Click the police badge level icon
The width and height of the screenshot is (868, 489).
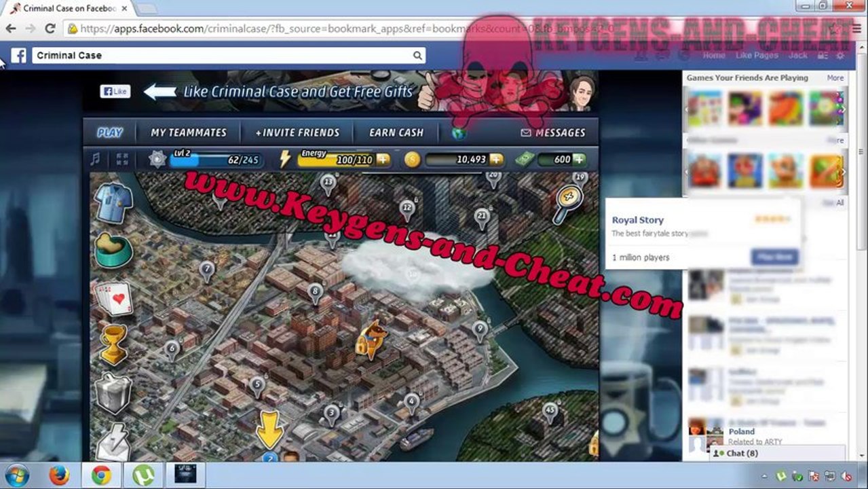157,159
